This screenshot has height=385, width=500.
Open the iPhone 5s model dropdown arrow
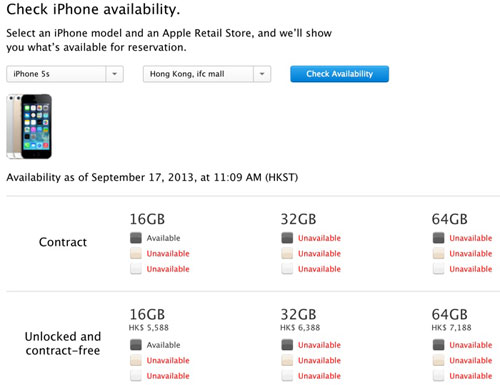115,74
